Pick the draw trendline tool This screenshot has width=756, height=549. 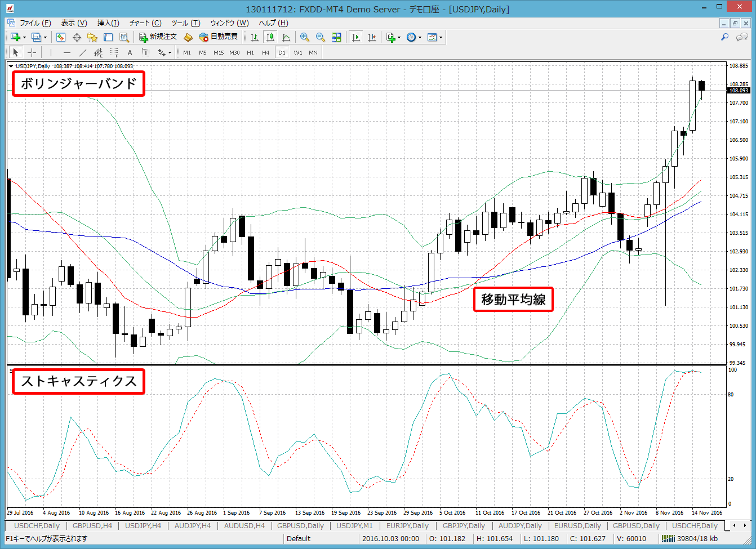82,52
